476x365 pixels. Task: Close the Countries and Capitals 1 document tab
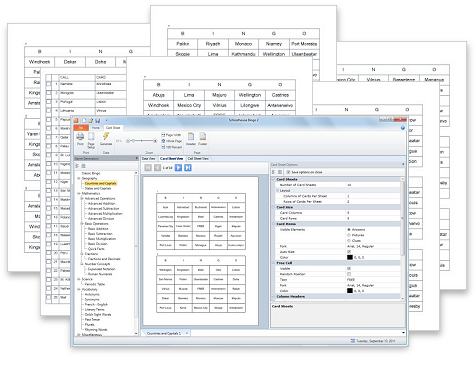[187, 333]
